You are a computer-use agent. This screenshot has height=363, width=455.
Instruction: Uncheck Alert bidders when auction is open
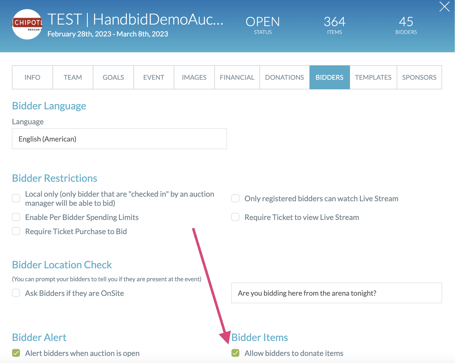point(16,353)
